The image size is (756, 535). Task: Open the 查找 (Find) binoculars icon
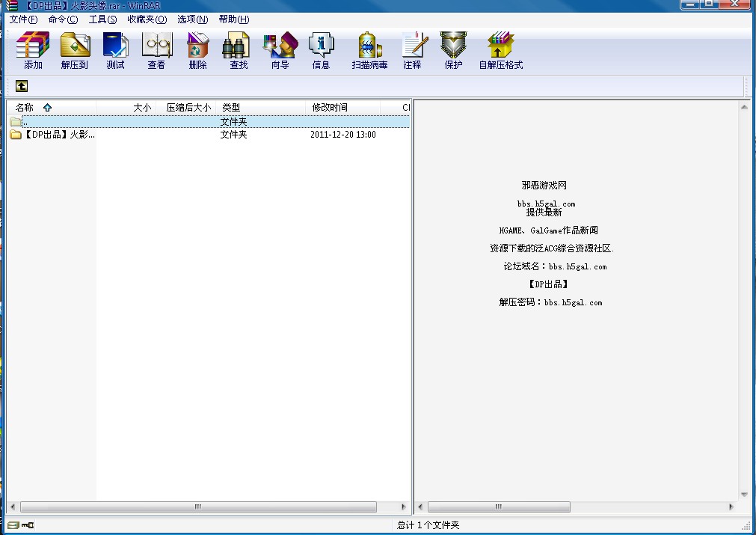coord(239,50)
